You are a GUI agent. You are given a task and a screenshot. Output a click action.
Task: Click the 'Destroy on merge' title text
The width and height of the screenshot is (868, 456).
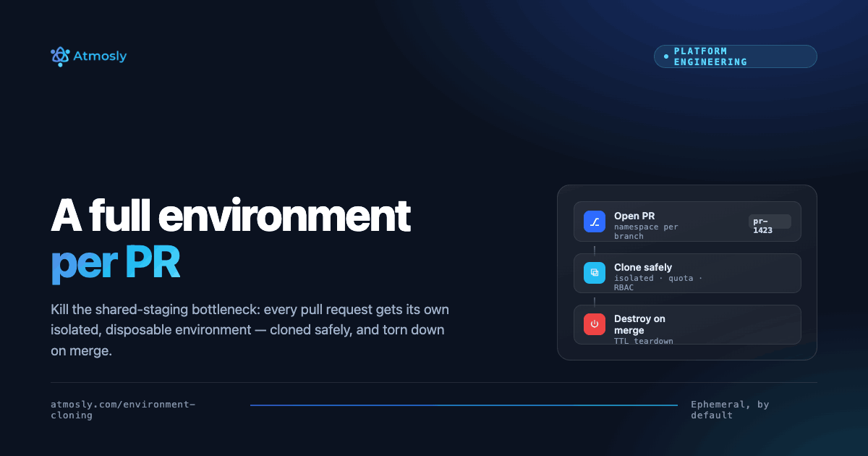(640, 324)
